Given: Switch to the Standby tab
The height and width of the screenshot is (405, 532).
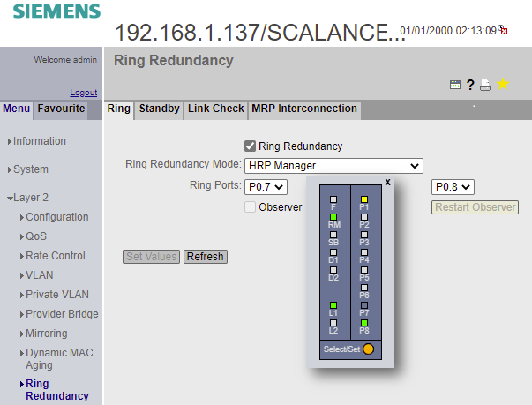Looking at the screenshot, I should click(x=159, y=109).
